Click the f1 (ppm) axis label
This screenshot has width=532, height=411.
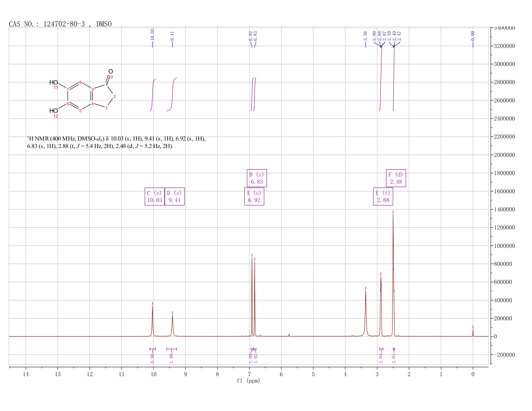248,381
